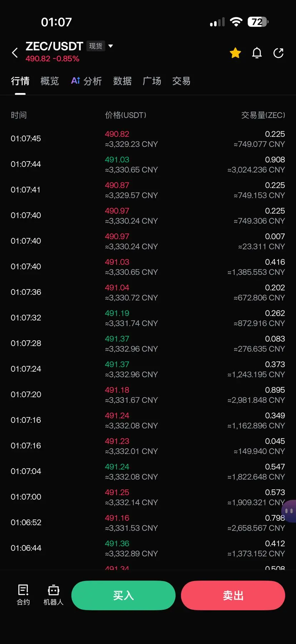Image resolution: width=296 pixels, height=644 pixels.
Task: Open the 广场 tab
Action: tap(152, 81)
